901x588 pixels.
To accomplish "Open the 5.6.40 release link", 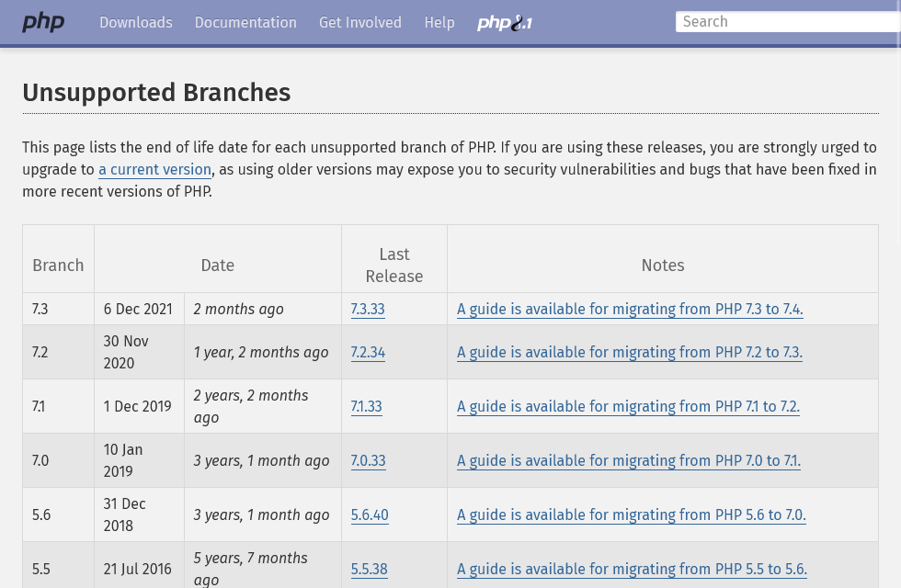I will (370, 514).
